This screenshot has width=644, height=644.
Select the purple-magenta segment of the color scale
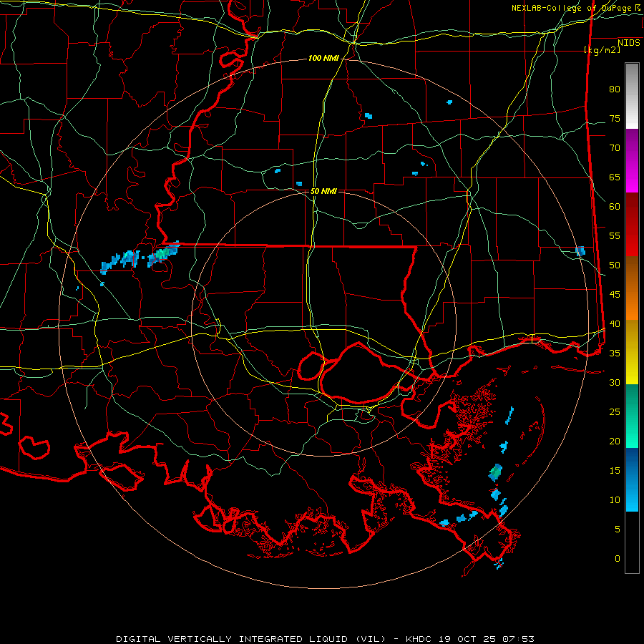[632, 161]
